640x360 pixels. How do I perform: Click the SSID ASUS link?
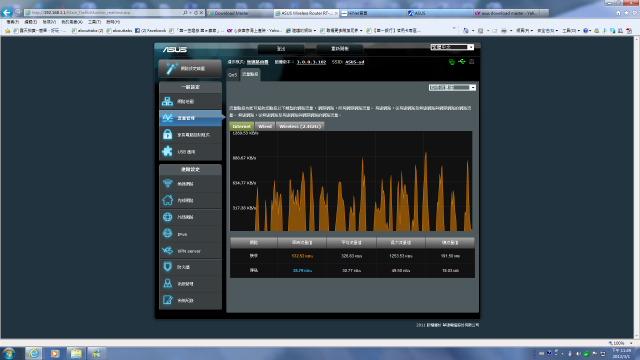(x=354, y=62)
